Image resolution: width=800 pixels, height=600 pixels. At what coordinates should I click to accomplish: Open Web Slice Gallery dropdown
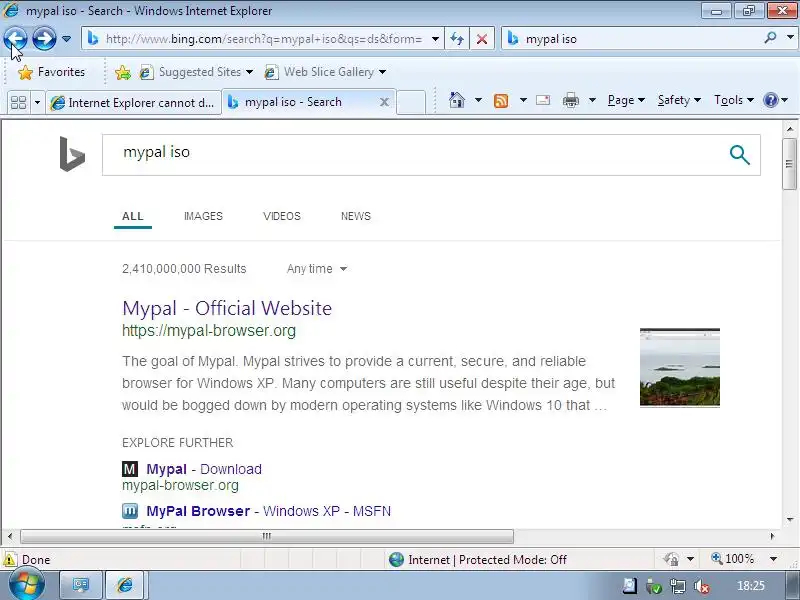click(x=325, y=72)
